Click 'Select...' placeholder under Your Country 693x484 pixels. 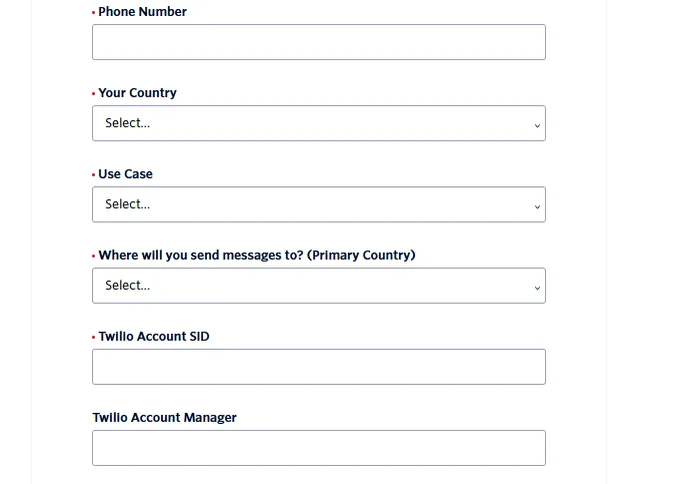point(127,123)
